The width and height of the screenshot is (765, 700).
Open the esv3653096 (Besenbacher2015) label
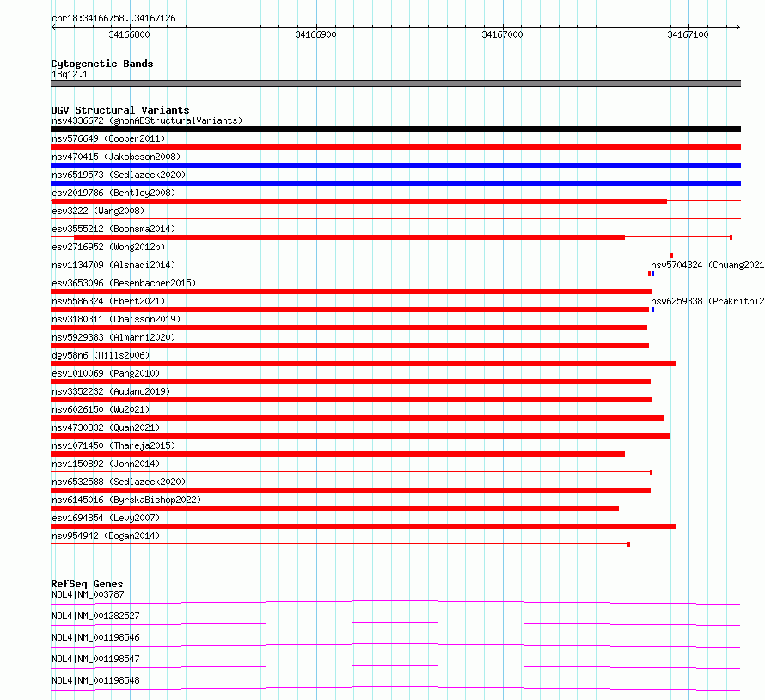point(124,283)
